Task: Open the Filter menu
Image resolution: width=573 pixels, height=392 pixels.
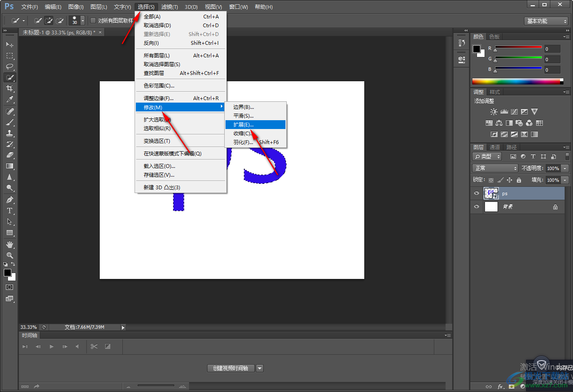Action: [x=169, y=7]
